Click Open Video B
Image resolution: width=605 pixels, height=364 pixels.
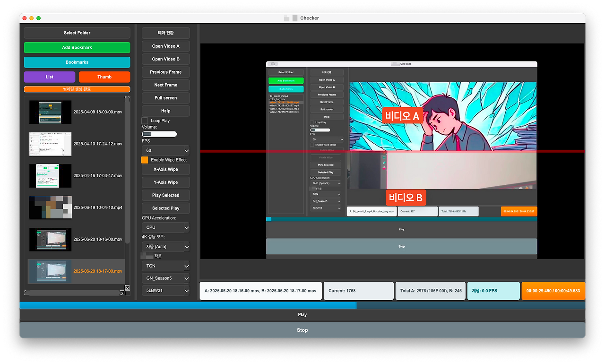click(166, 59)
